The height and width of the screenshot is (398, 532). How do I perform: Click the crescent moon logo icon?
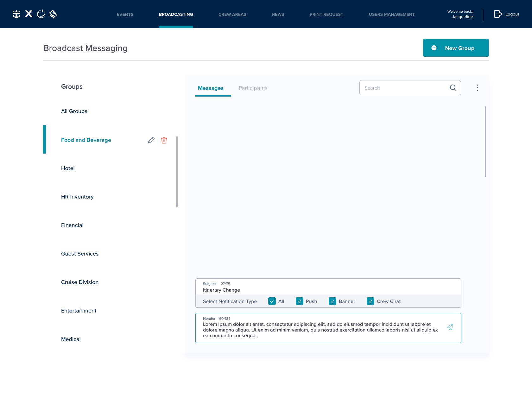tap(41, 14)
